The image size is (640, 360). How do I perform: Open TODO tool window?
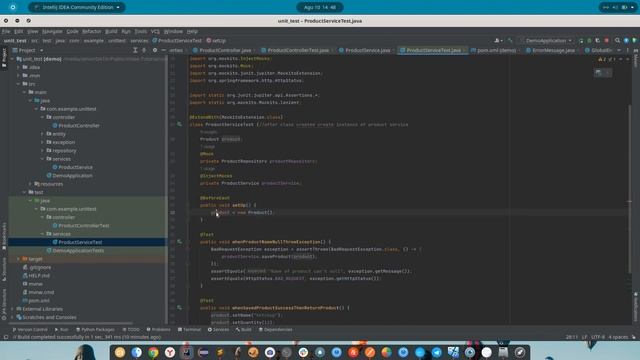[x=131, y=329]
